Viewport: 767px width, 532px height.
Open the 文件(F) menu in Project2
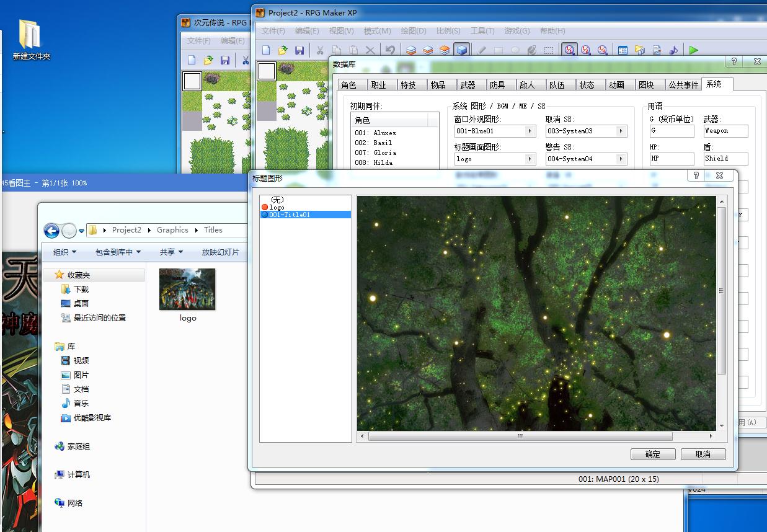(x=273, y=30)
